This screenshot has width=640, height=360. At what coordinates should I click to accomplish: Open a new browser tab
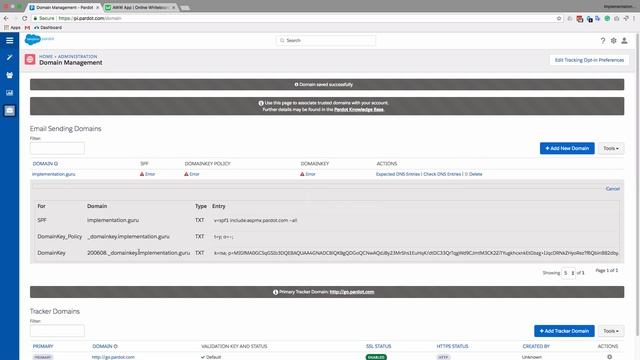(184, 8)
